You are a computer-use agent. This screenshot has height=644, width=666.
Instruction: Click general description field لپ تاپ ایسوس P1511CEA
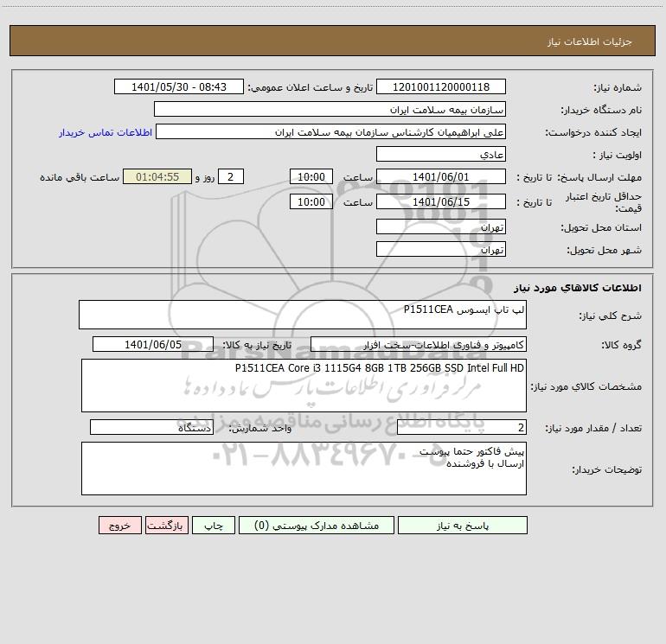[303, 315]
